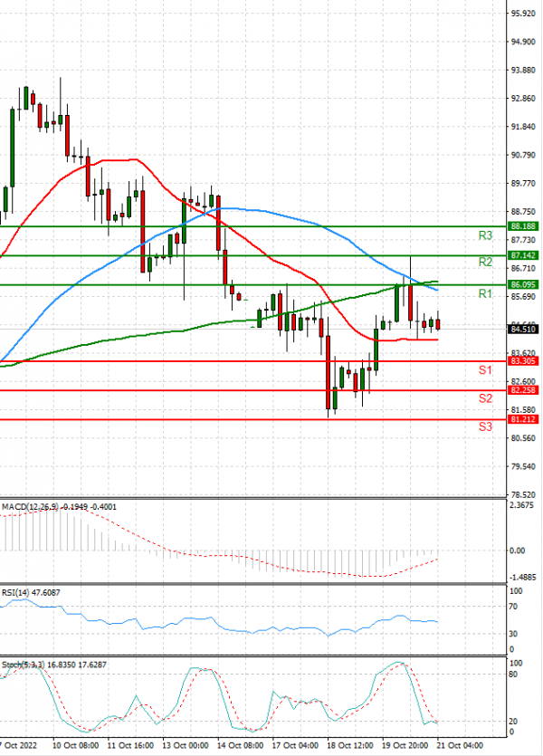Select the 87.142 price tag

[x=523, y=255]
